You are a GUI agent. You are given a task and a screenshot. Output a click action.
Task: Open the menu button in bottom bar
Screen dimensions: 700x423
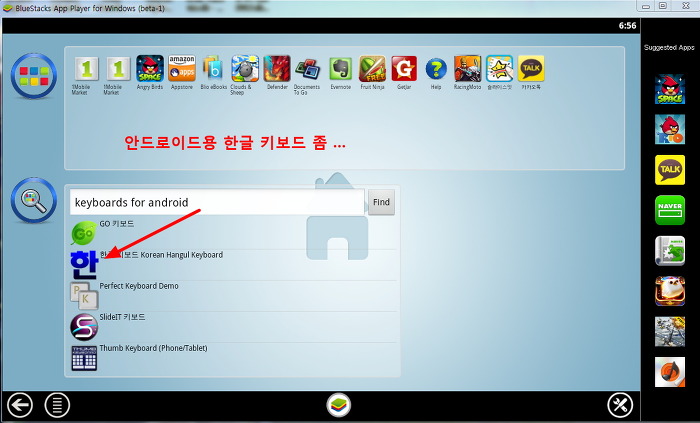pos(58,405)
